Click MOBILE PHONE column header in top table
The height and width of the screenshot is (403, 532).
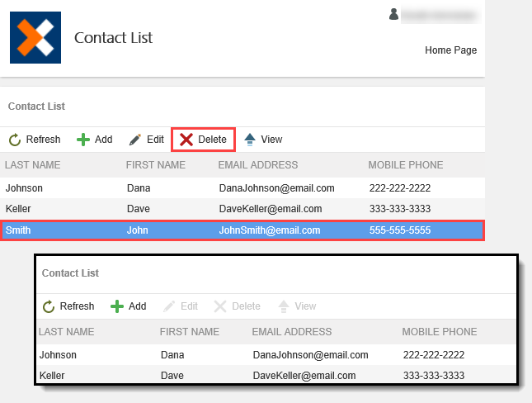405,165
